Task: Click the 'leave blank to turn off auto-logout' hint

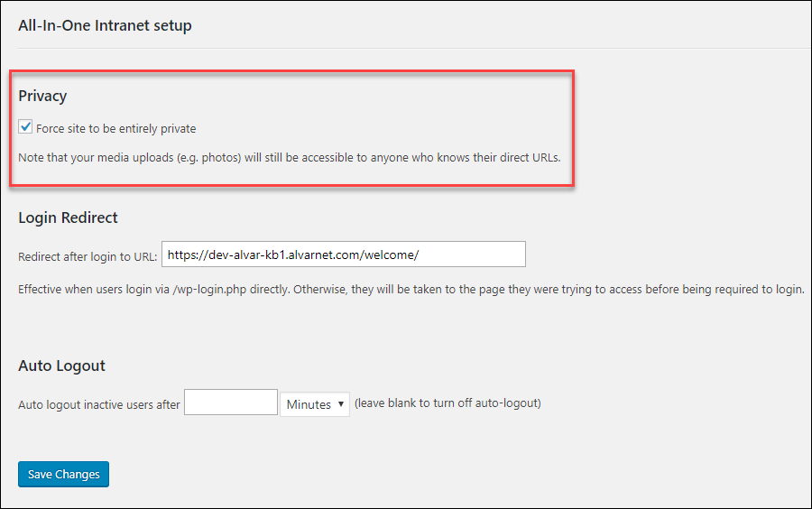Action: pos(448,403)
